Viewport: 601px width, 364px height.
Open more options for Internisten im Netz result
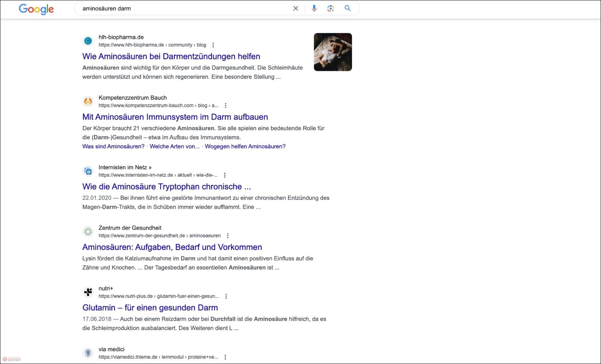click(x=225, y=175)
